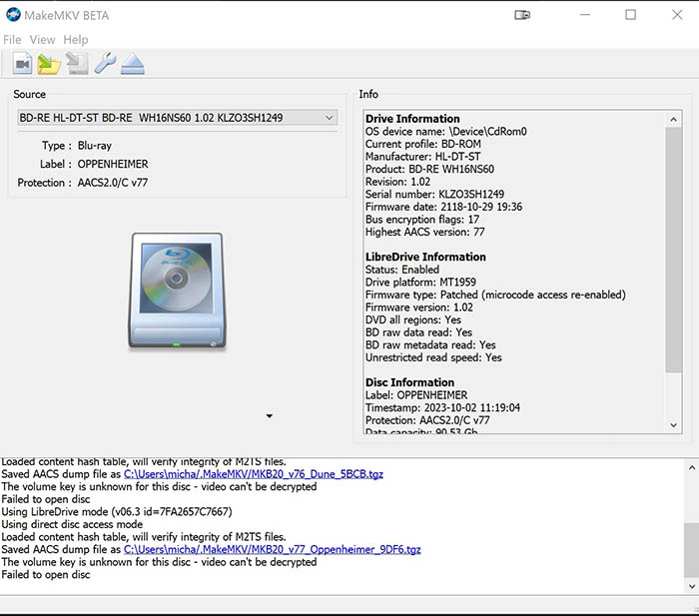The image size is (699, 616).
Task: Click the 'Using direct disc access mode' log line
Action: pos(72,524)
